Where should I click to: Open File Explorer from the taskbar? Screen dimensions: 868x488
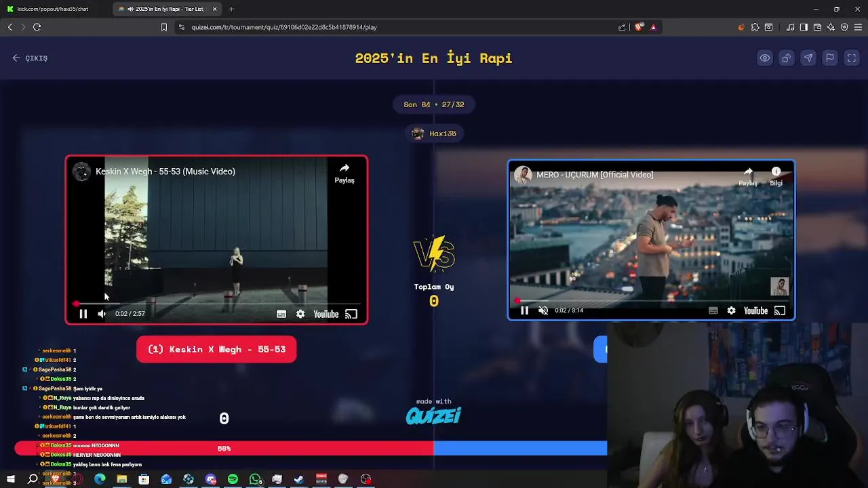tap(122, 479)
